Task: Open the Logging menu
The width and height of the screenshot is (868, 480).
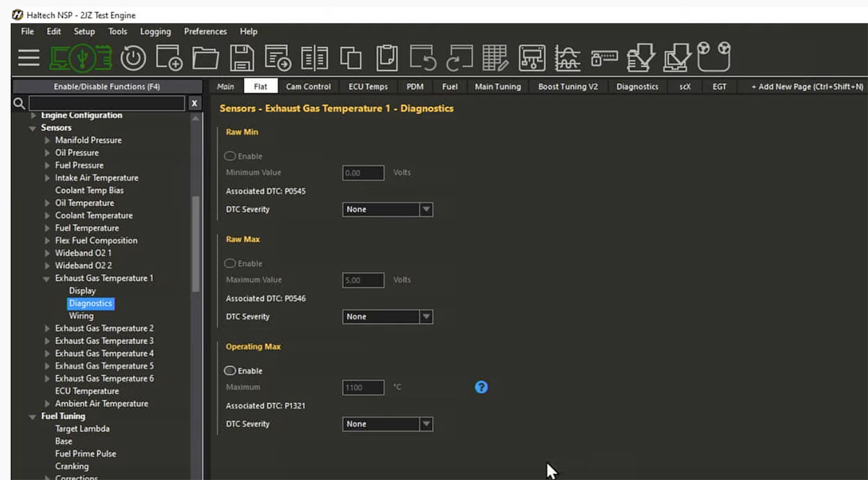Action: click(156, 32)
